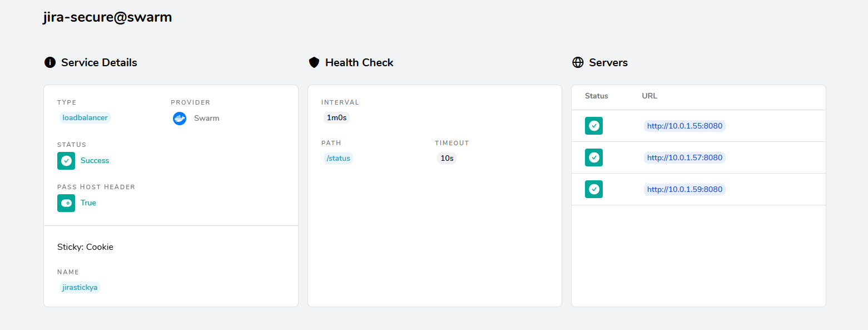Open server URL http://10.0.1.59:8080

click(x=685, y=189)
